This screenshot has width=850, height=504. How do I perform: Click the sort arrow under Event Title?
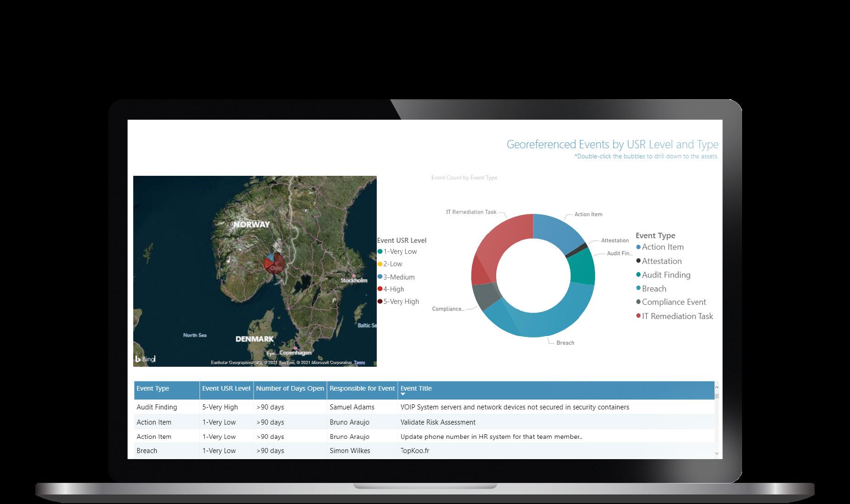[403, 394]
